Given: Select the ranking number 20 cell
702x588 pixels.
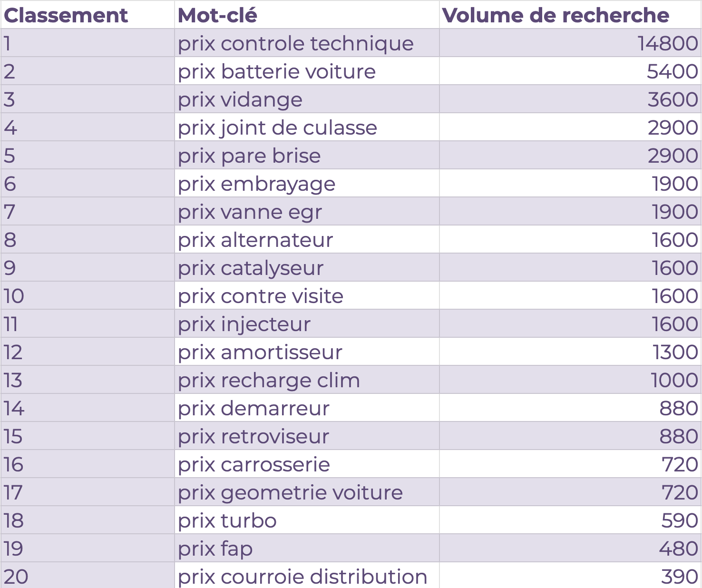Looking at the screenshot, I should (x=16, y=576).
